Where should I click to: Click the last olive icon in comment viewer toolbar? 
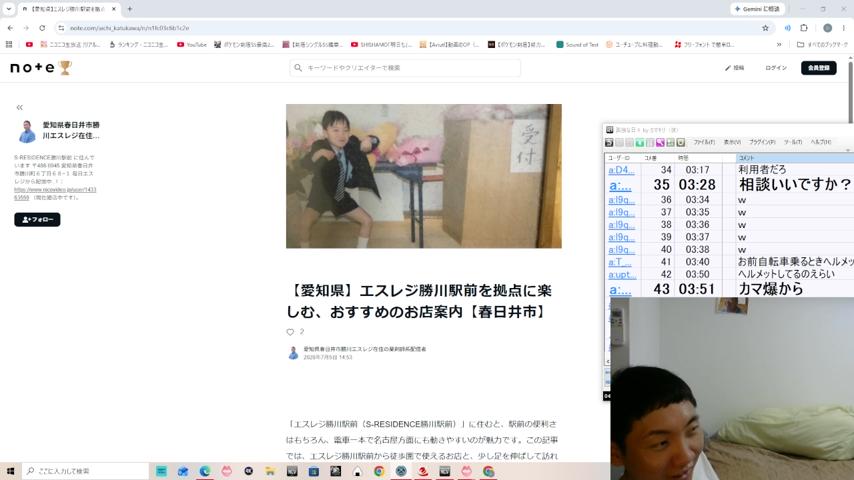coord(681,142)
